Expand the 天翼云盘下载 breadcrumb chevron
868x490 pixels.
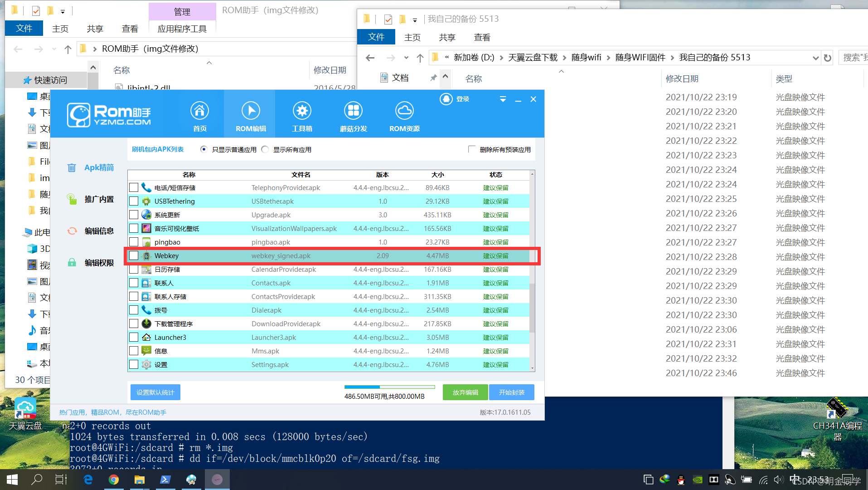pos(564,58)
